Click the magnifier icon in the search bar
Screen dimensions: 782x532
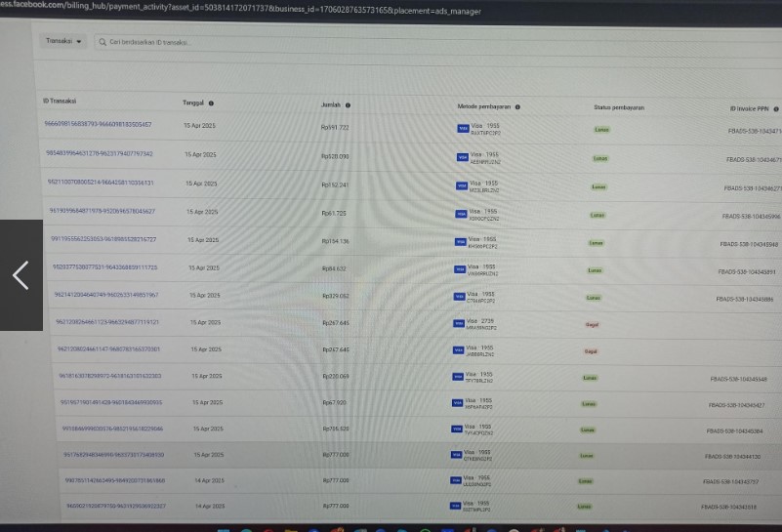(x=101, y=42)
